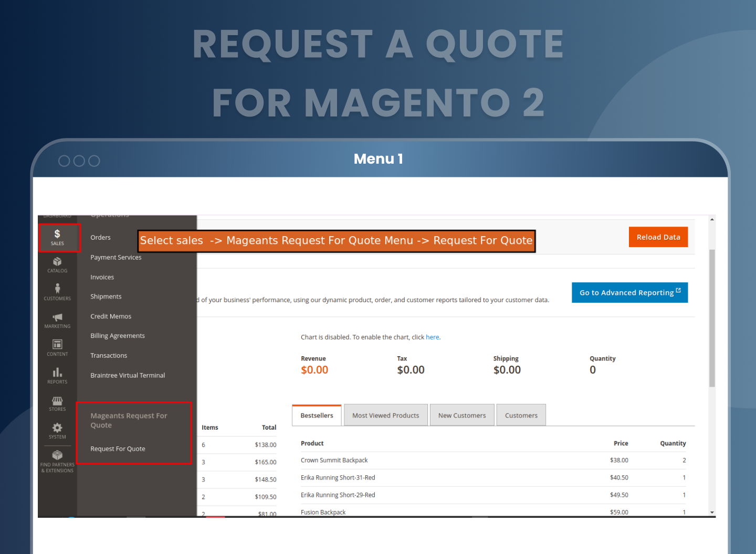The image size is (756, 554).
Task: Switch to Most Viewed Products tab
Action: click(385, 415)
